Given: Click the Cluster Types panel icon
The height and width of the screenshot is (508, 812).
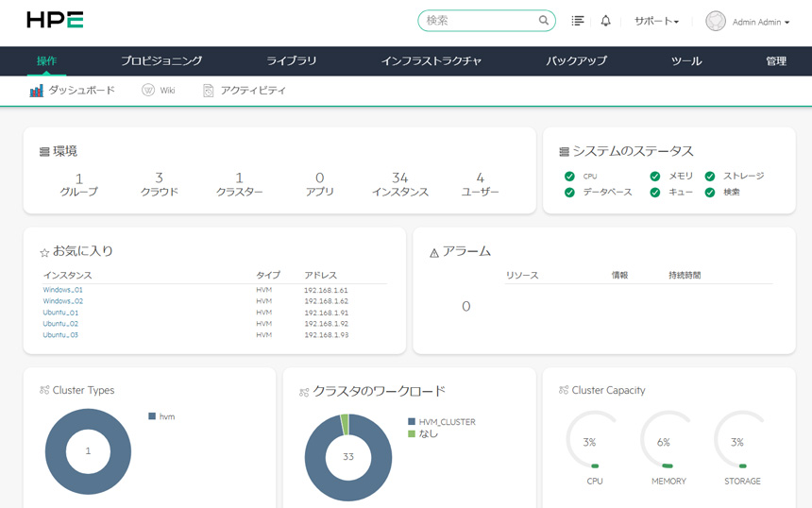Looking at the screenshot, I should pyautogui.click(x=44, y=390).
